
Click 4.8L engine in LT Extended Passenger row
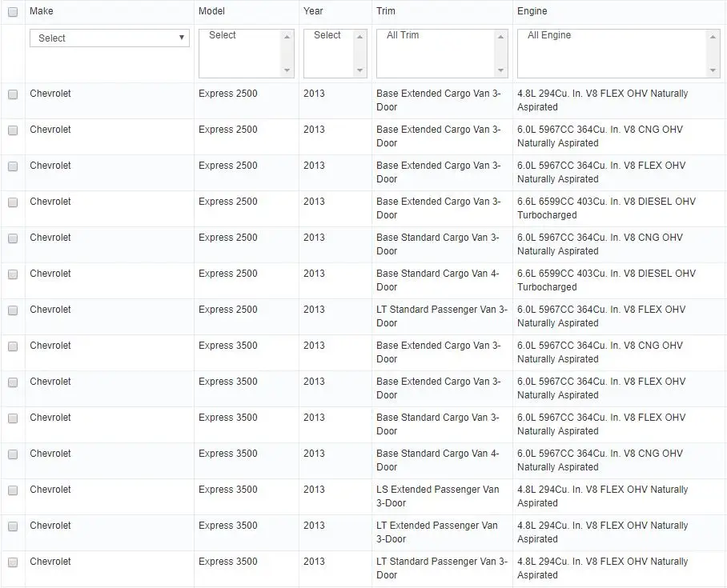[x=602, y=532]
